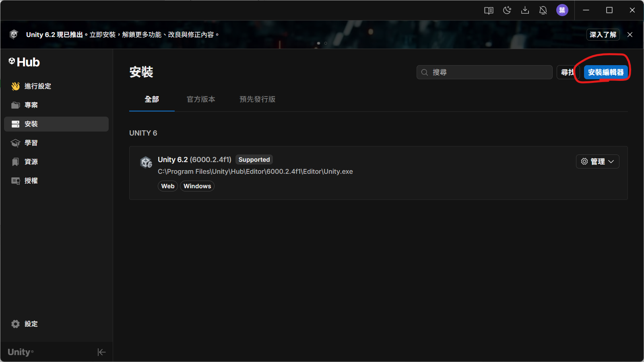
Task: Maximize the Unity Hub window
Action: coord(609,10)
